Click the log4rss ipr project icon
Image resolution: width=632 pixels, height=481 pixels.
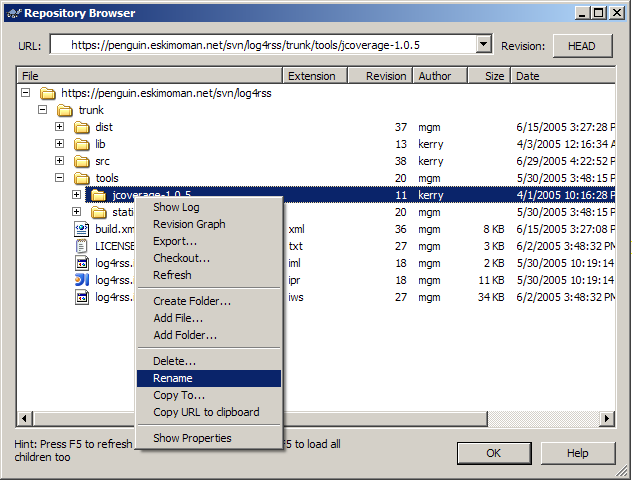[82, 280]
